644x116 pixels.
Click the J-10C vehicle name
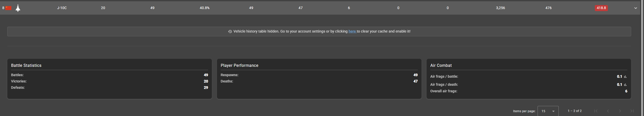(62, 8)
